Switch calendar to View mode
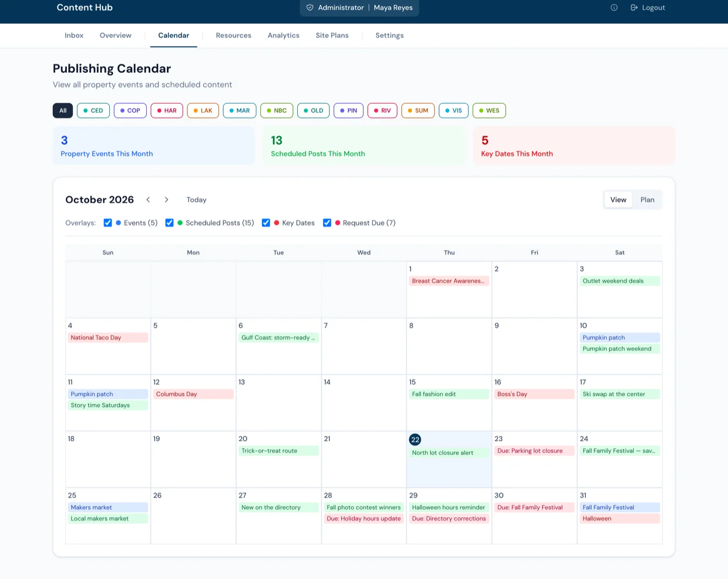The width and height of the screenshot is (728, 579). 618,200
